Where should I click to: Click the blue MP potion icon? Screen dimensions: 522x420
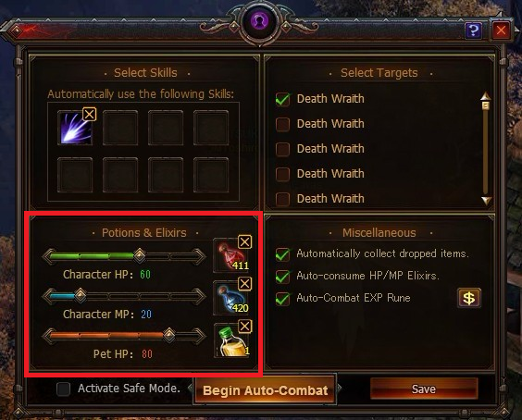tap(230, 298)
